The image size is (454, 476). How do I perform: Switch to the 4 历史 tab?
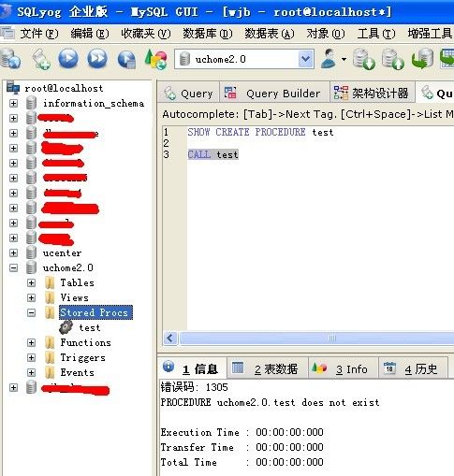click(413, 368)
